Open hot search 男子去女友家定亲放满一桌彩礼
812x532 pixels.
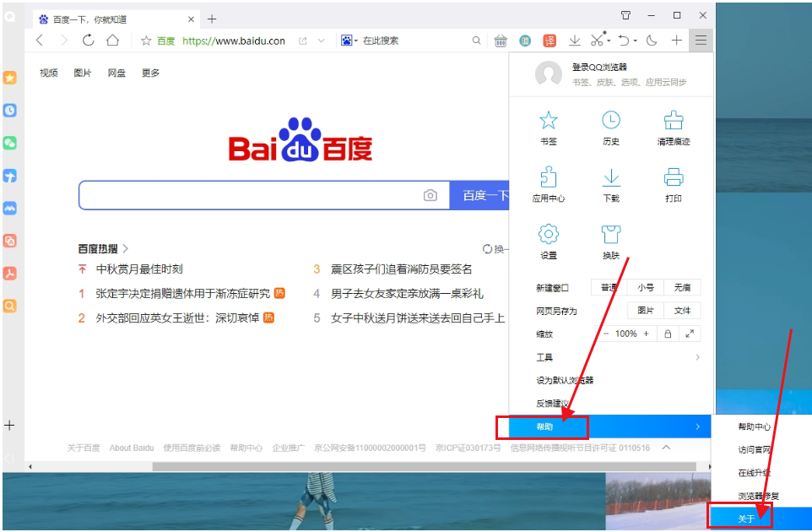pyautogui.click(x=407, y=294)
